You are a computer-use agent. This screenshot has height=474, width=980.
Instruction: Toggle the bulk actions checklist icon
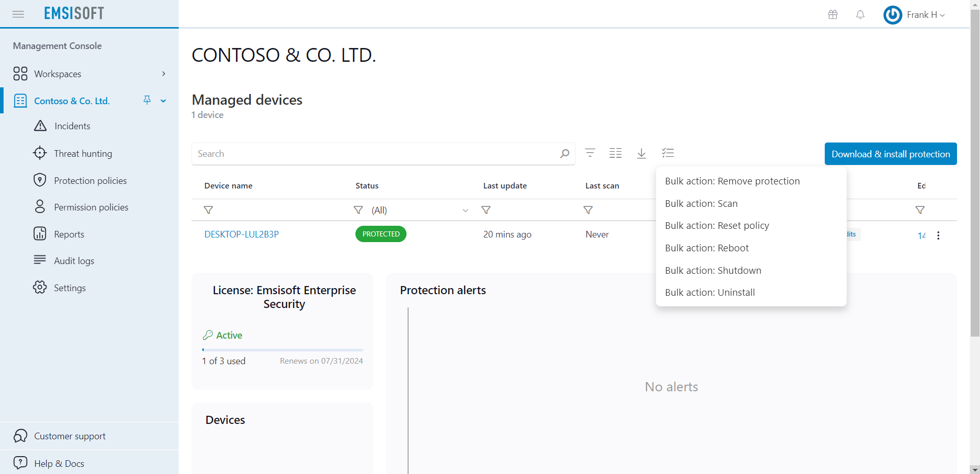coord(668,153)
